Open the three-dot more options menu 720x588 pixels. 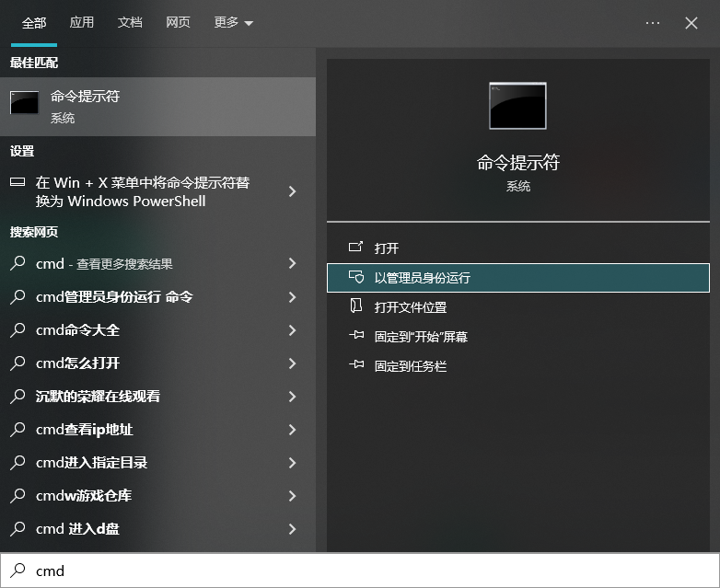click(653, 23)
